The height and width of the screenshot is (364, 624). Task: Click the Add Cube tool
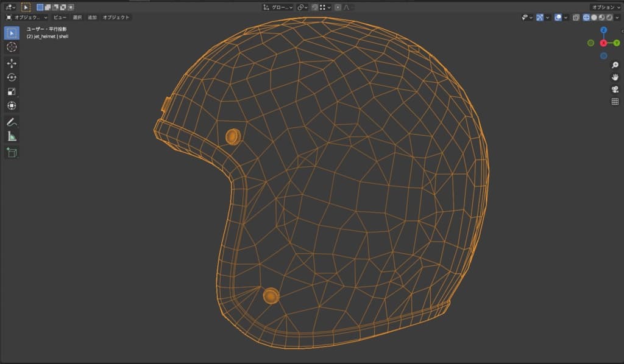coord(12,152)
